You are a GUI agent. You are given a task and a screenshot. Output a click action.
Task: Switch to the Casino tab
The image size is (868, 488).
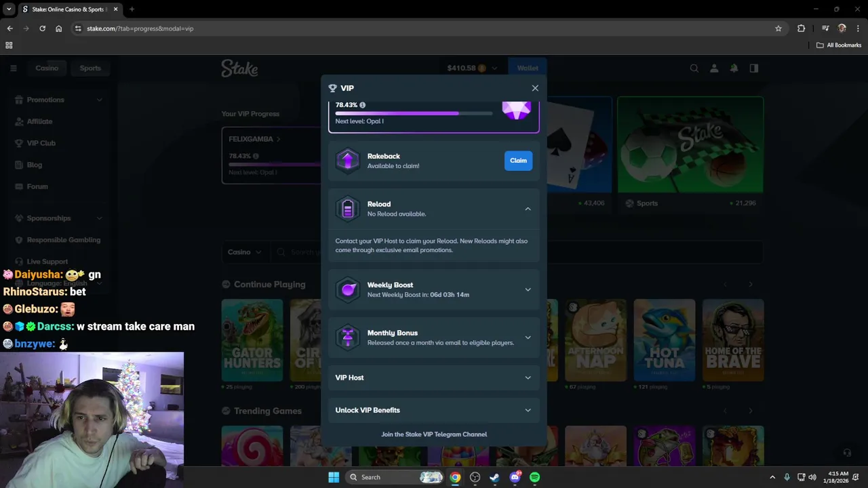coord(47,68)
